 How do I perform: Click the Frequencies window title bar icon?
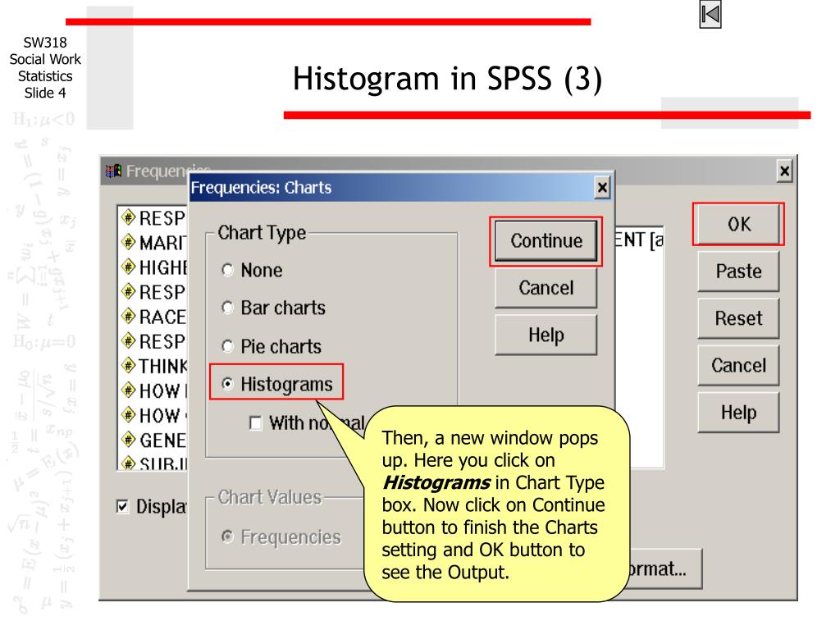click(113, 171)
